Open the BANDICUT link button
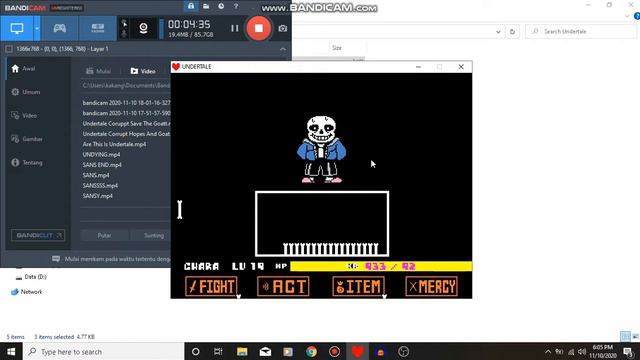 coord(38,236)
